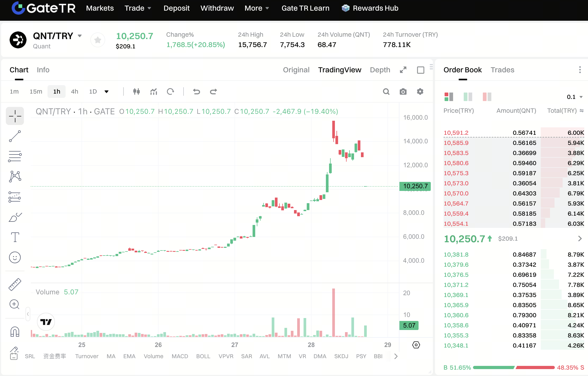This screenshot has width=588, height=376.
Task: Expand chart to fullscreen
Action: (403, 70)
